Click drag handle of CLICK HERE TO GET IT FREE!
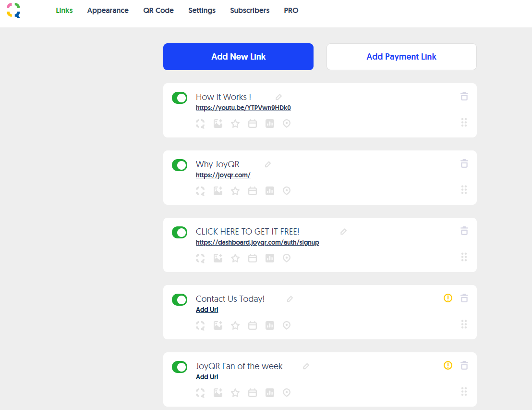The height and width of the screenshot is (410, 532). click(x=464, y=257)
